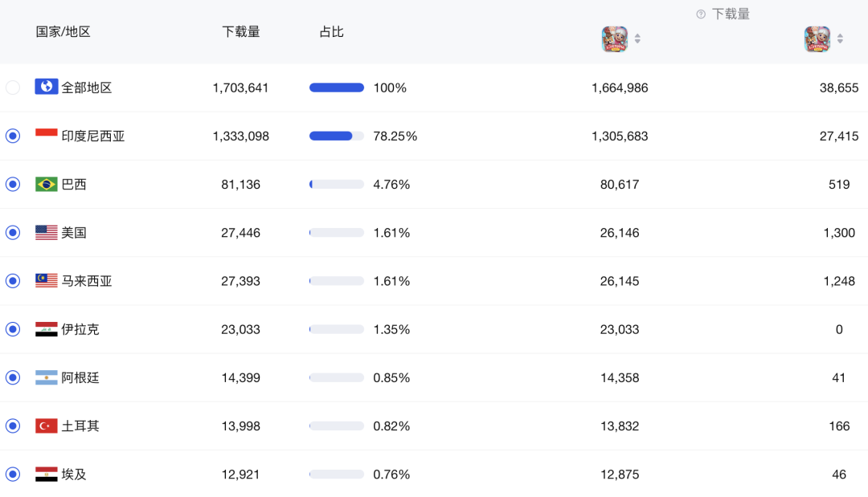Image resolution: width=868 pixels, height=497 pixels.
Task: Click the left Livetopia app icon in header
Action: tap(614, 39)
